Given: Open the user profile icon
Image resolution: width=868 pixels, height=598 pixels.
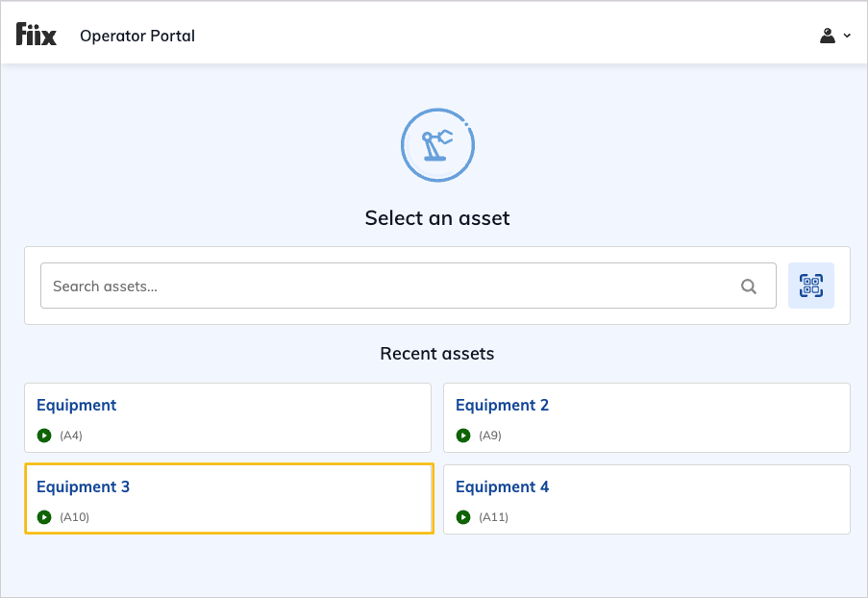Looking at the screenshot, I should [x=827, y=36].
